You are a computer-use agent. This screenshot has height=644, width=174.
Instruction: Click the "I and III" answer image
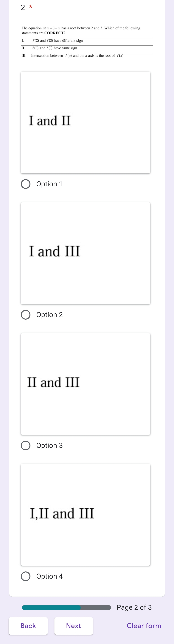pos(85,253)
